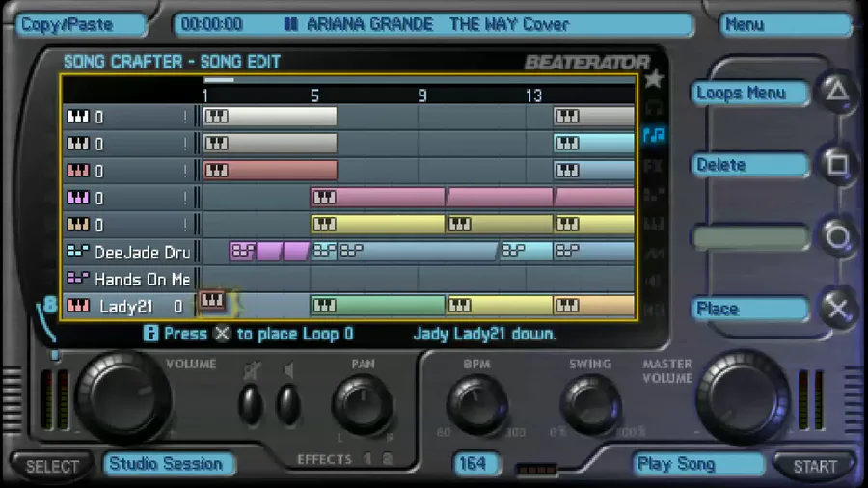Click the PAN knob
This screenshot has height=488, width=868.
363,404
